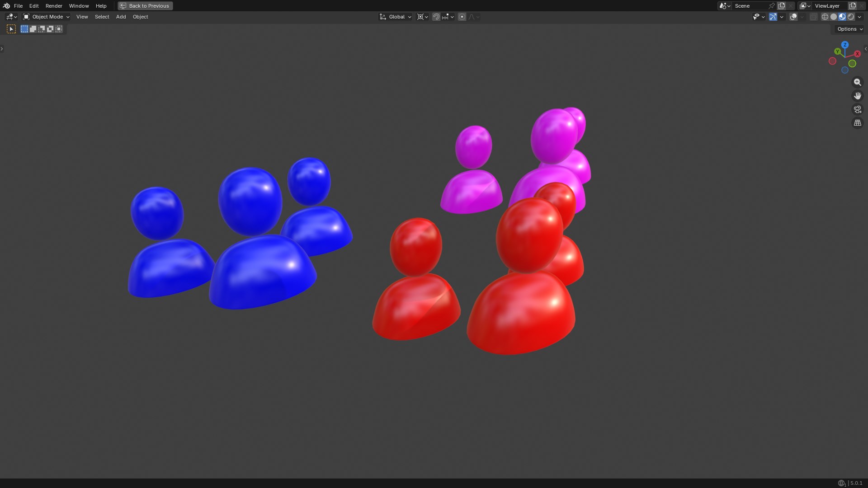Screen dimensions: 868x488
Task: Toggle viewport gizmos display
Action: (773, 17)
